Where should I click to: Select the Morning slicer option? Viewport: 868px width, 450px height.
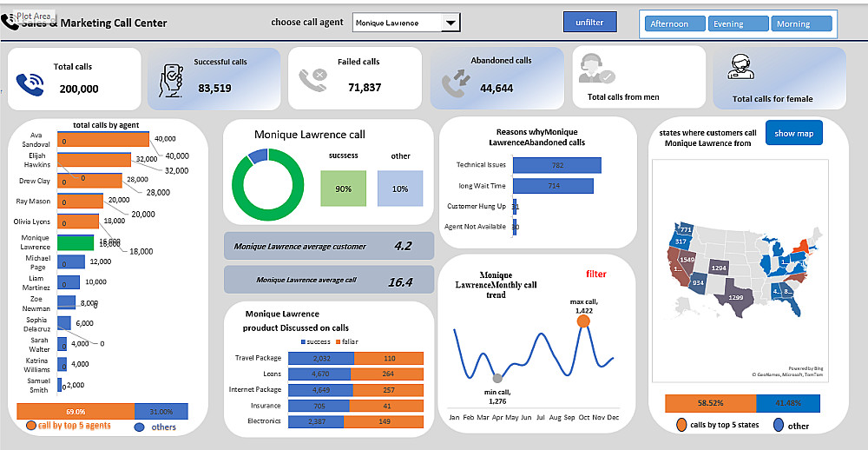801,23
